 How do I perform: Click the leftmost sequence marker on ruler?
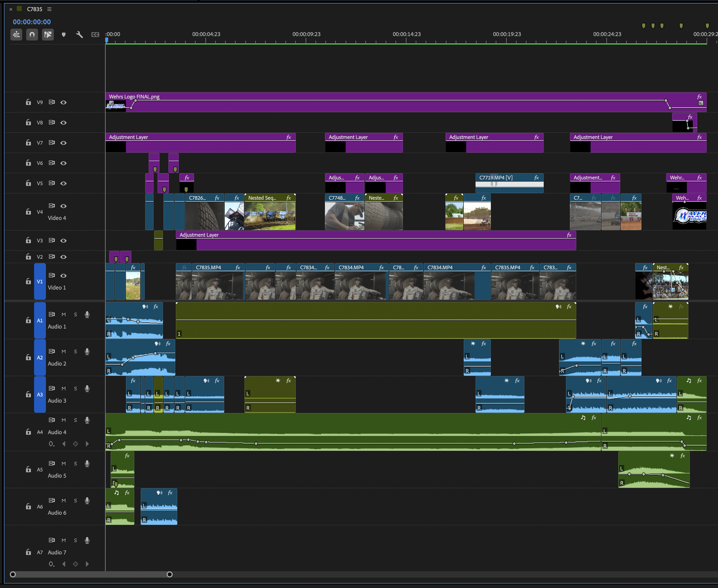[x=644, y=26]
